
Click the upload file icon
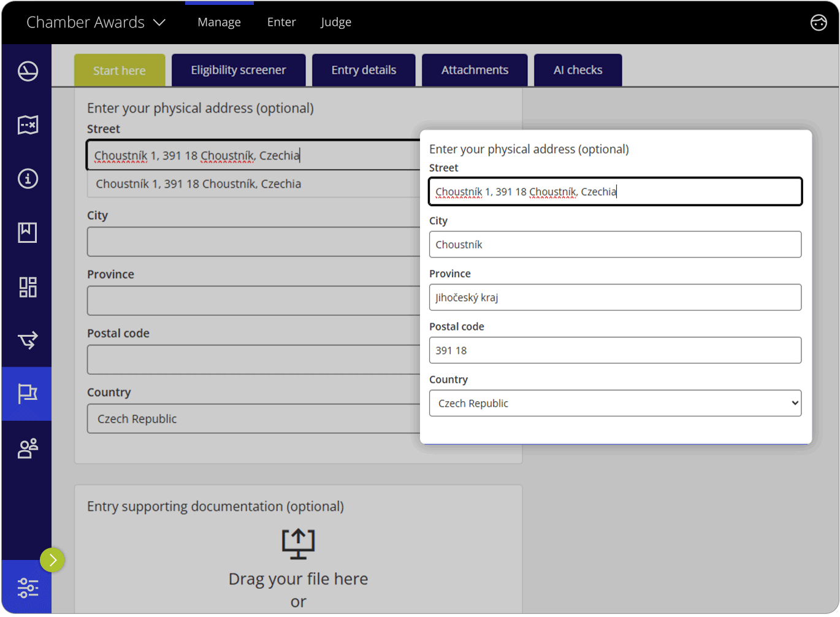298,544
